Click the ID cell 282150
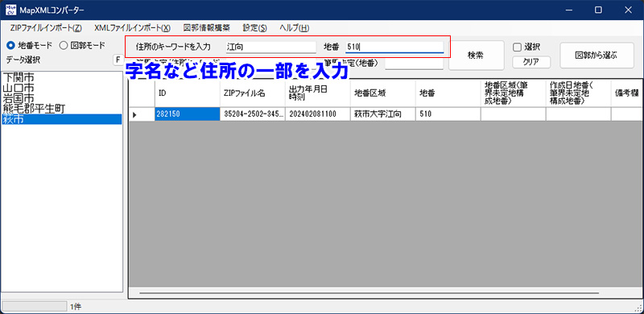644x314 pixels. (188, 114)
